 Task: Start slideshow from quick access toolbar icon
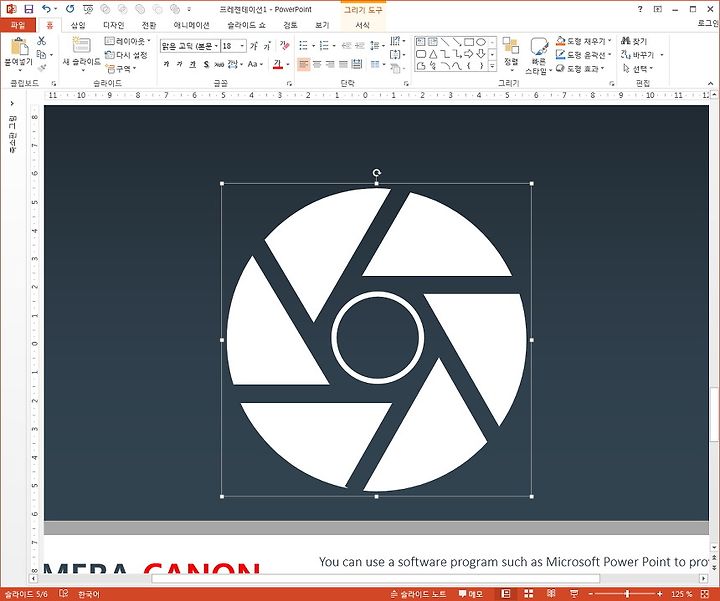pyautogui.click(x=88, y=9)
